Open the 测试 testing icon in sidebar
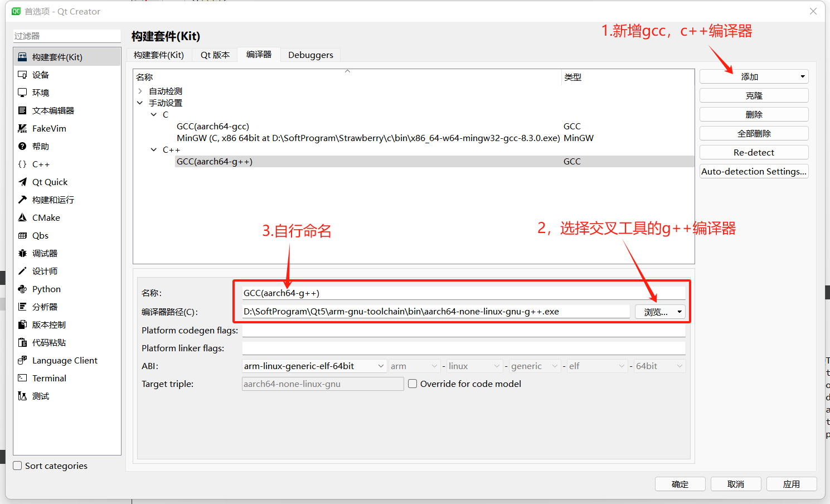The image size is (830, 504). click(22, 396)
